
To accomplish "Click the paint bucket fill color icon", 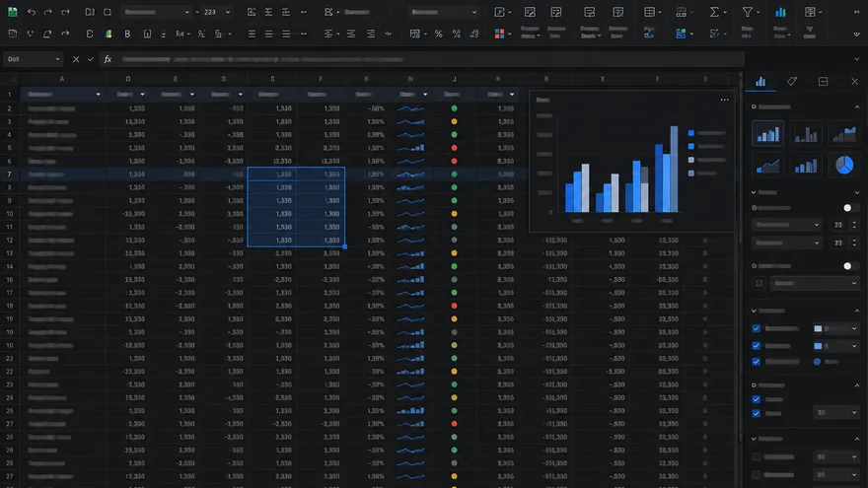I will point(108,34).
